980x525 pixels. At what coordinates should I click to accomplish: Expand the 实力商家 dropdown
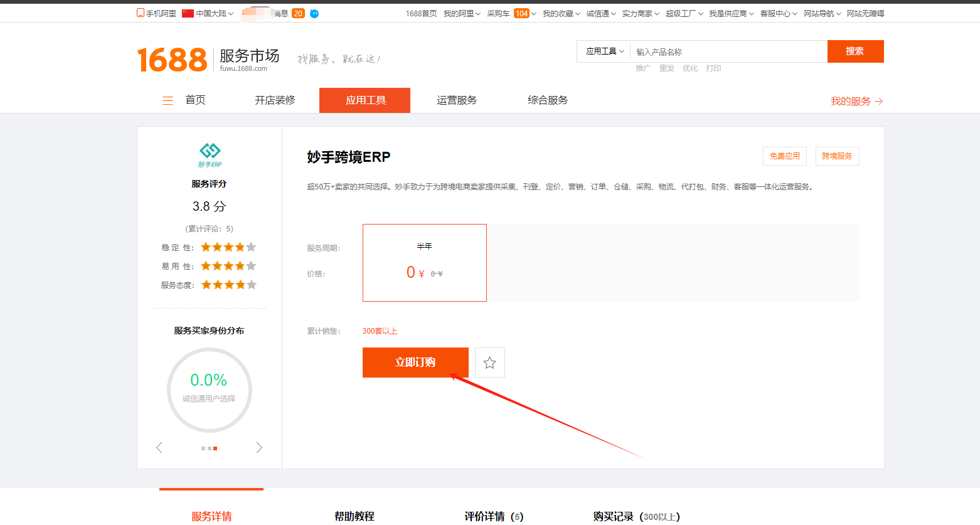pyautogui.click(x=641, y=13)
